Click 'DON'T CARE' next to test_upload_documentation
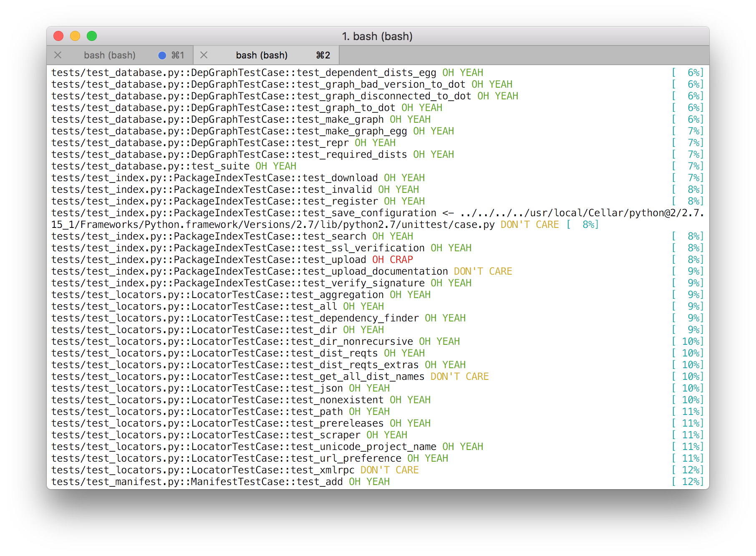The image size is (756, 556). coord(483,271)
